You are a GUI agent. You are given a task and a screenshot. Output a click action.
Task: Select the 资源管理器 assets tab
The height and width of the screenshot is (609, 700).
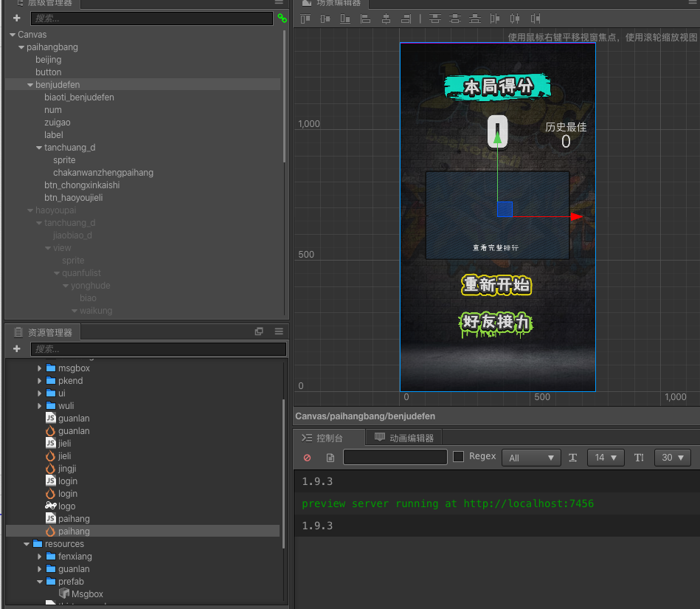click(x=44, y=332)
